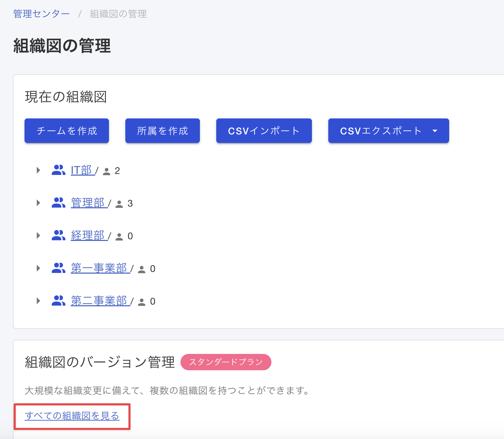Viewport: 504px width, 439px height.
Task: Click the 組織図の管理 breadcrumb text
Action: (118, 14)
